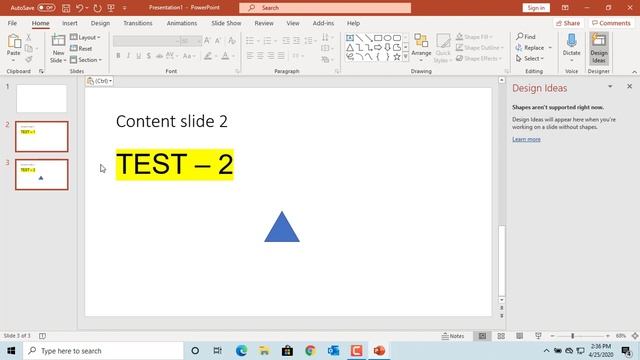Click the Paste button

click(x=13, y=48)
